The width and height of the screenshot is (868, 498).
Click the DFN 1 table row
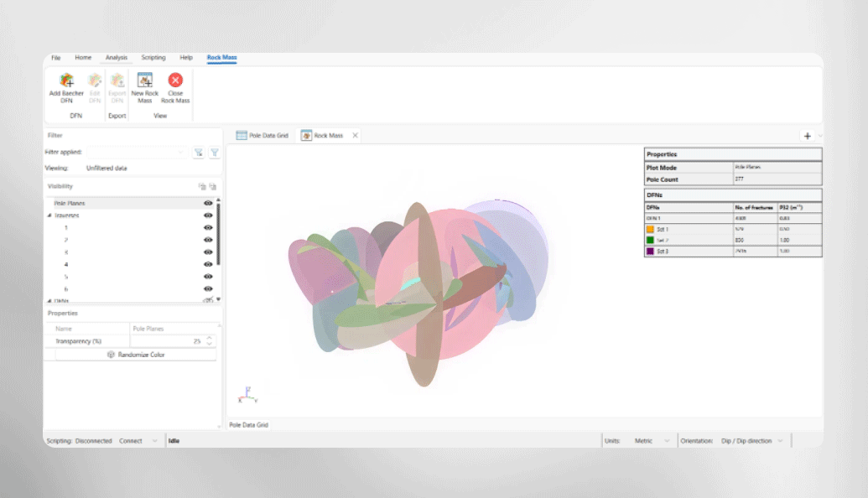[x=733, y=218]
